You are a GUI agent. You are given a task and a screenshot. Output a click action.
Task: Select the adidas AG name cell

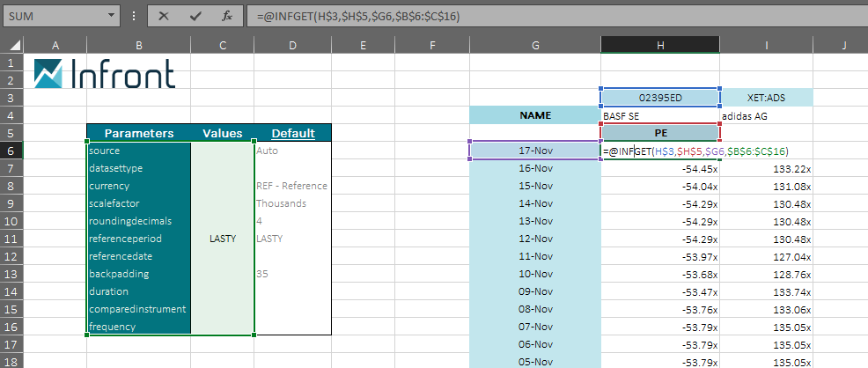click(x=766, y=115)
